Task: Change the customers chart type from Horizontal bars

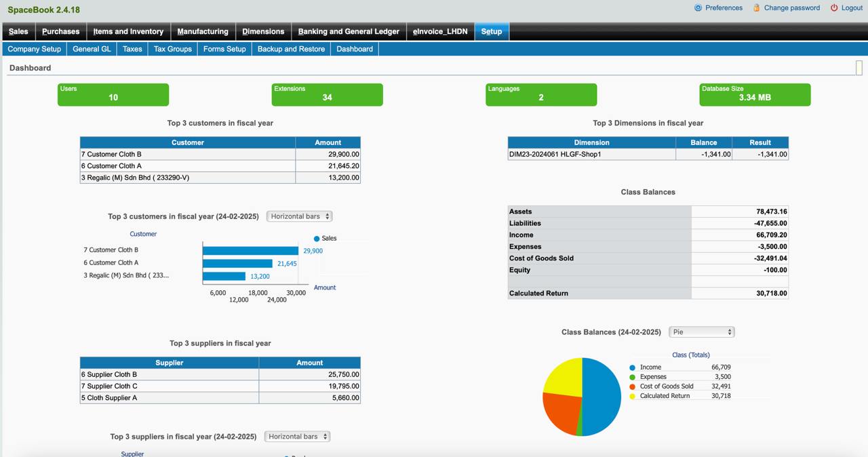Action: 298,216
